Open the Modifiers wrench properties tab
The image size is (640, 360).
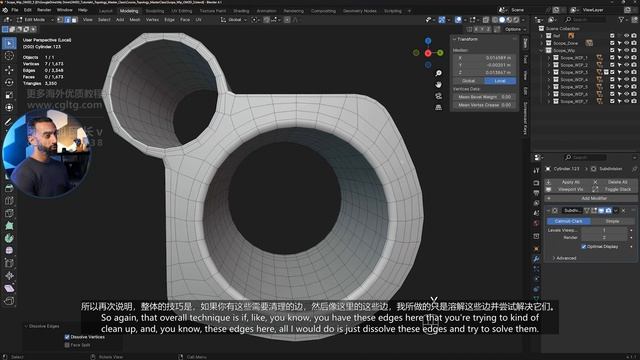pyautogui.click(x=536, y=259)
